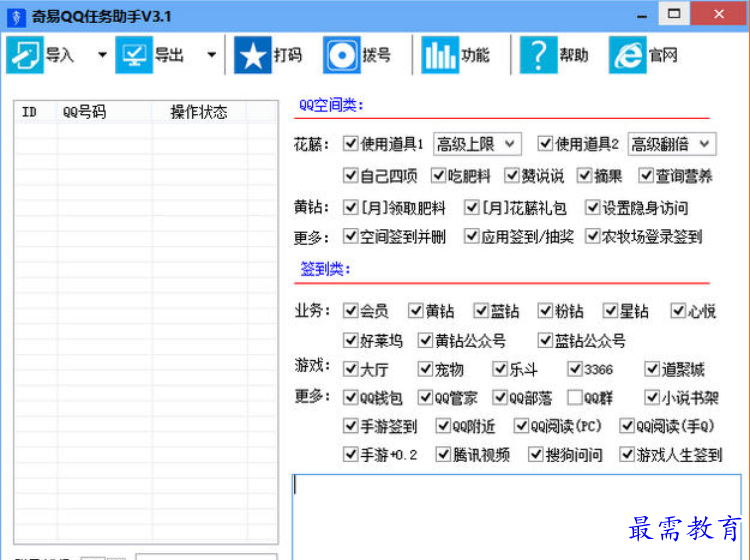Viewport: 750px width, 560px height.
Task: Toggle the 手游签到 checkbox
Action: click(350, 425)
